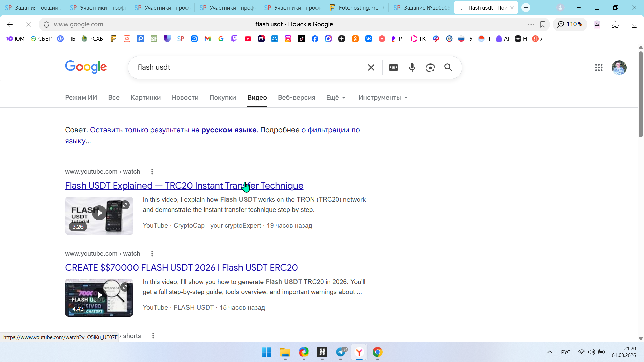Click the voice search microphone icon
The width and height of the screenshot is (644, 362).
click(412, 67)
